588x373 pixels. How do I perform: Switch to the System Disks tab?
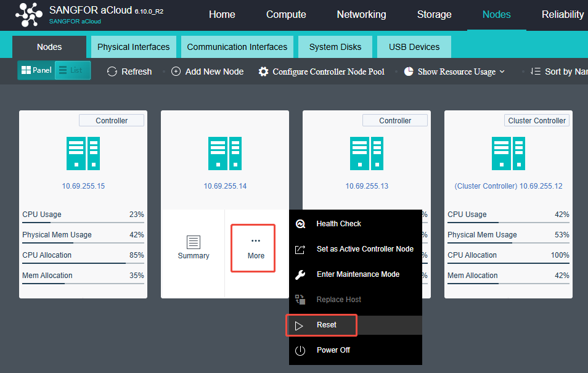335,47
